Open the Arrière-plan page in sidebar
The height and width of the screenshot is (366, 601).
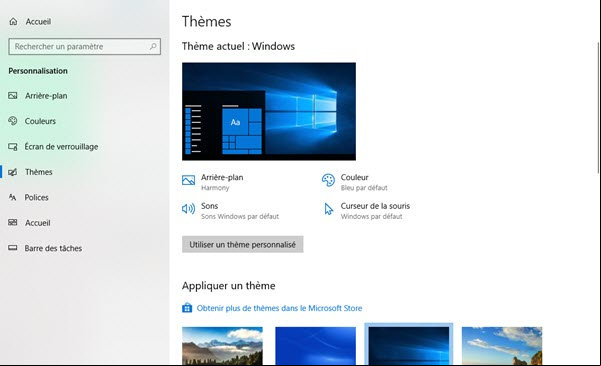coord(46,96)
